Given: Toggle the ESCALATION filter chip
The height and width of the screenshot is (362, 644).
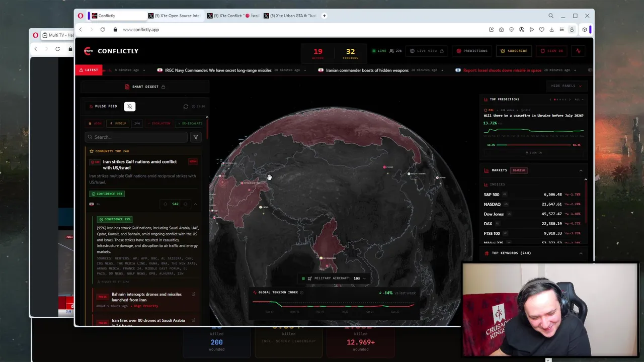Looking at the screenshot, I should click(x=159, y=123).
